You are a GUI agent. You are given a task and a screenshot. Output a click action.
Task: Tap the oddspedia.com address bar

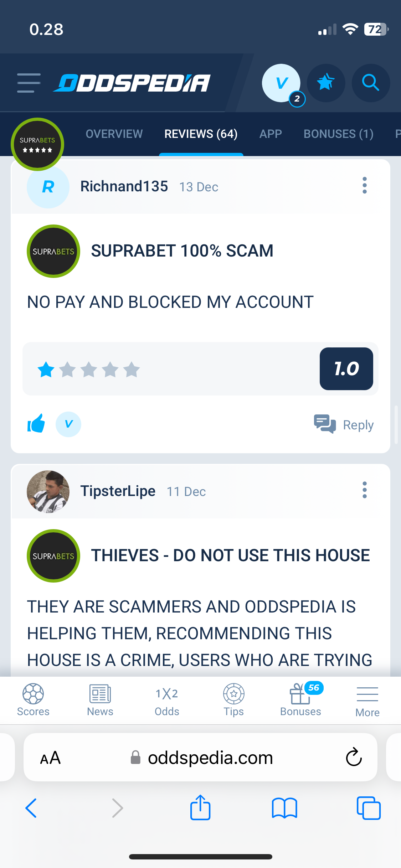(x=200, y=757)
